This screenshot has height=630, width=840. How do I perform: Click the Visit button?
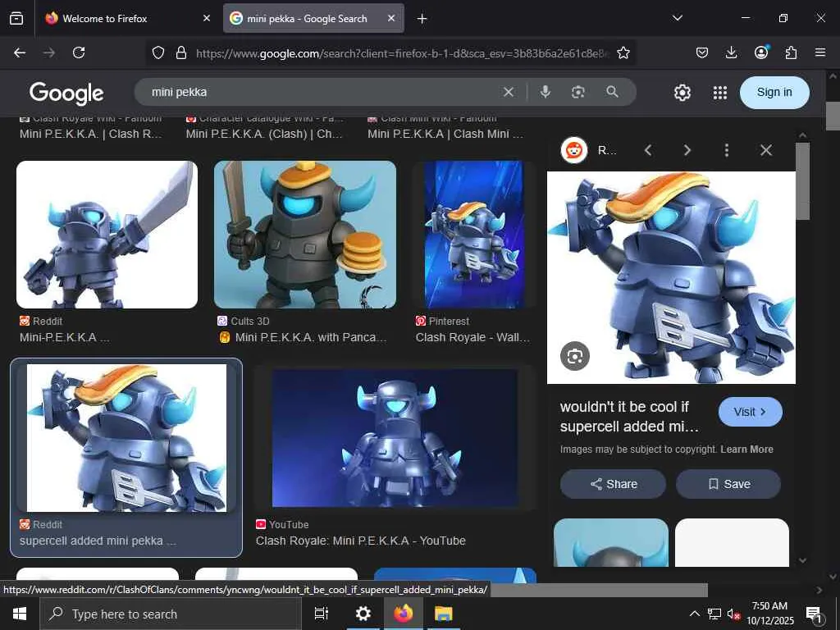pyautogui.click(x=750, y=412)
